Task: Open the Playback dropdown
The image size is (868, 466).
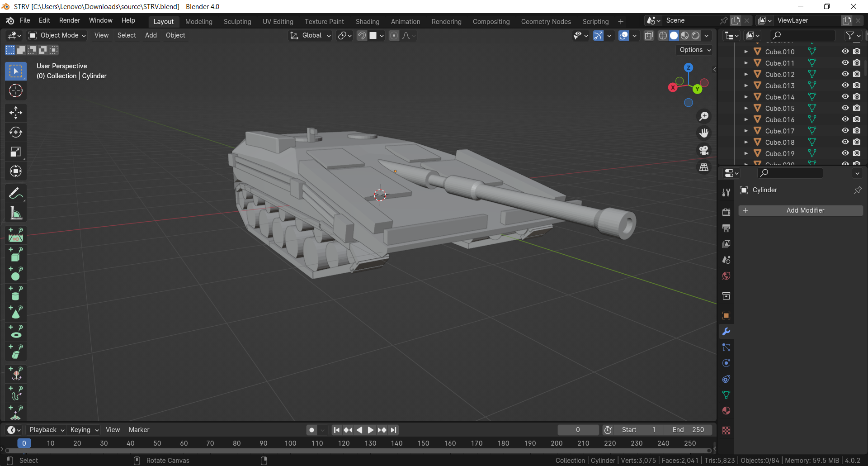Action: tap(47, 430)
